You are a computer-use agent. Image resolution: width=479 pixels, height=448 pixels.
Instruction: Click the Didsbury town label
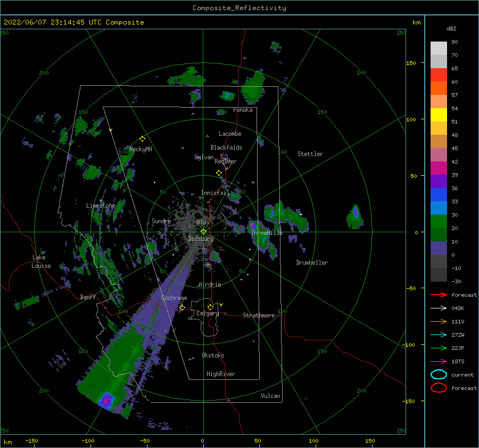coord(201,239)
